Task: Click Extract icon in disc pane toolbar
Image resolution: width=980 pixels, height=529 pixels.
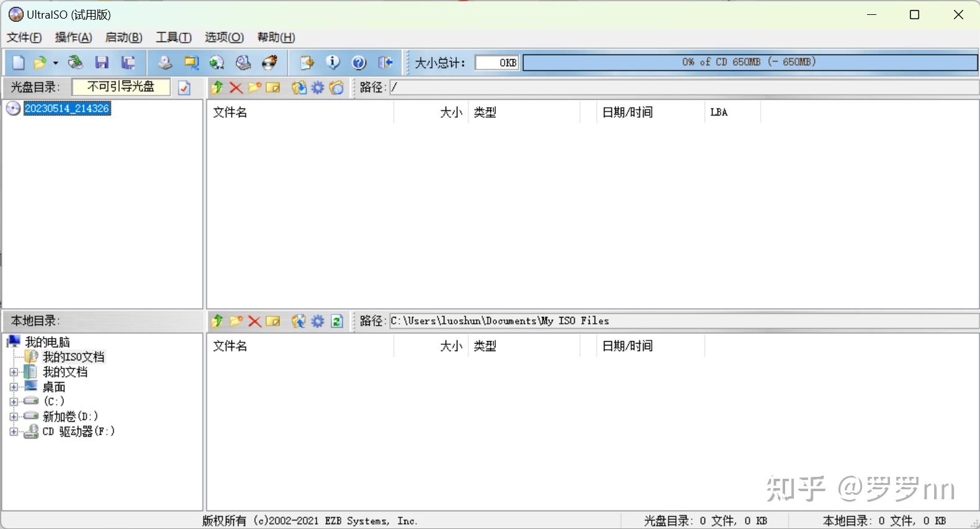Action: [x=299, y=87]
